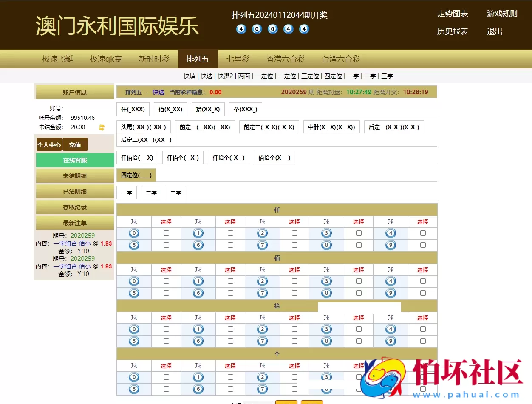
Task: Check the box next to ball 0 in 仟
Action: [x=166, y=233]
